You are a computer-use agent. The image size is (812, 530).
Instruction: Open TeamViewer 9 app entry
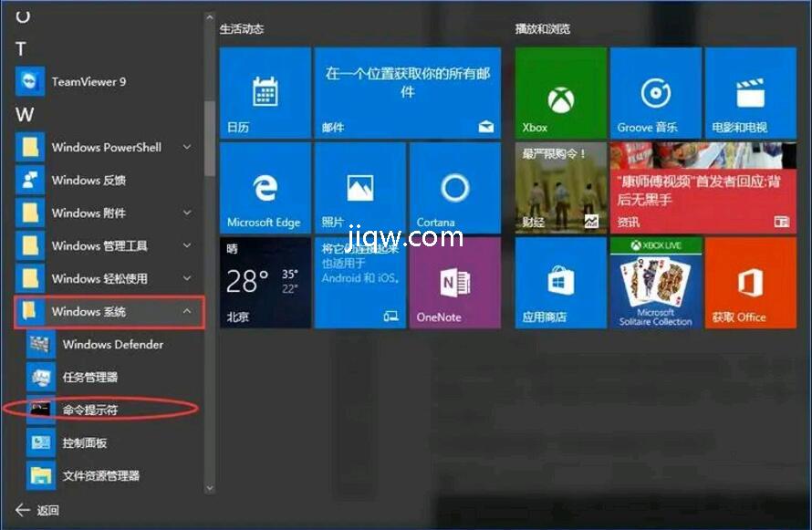tap(88, 82)
